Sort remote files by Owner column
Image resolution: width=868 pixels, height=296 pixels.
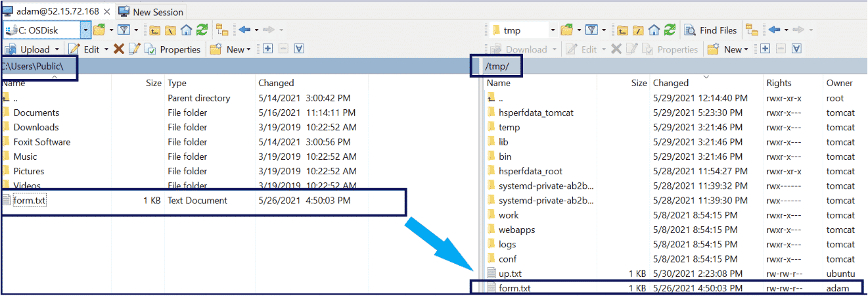[x=839, y=84]
